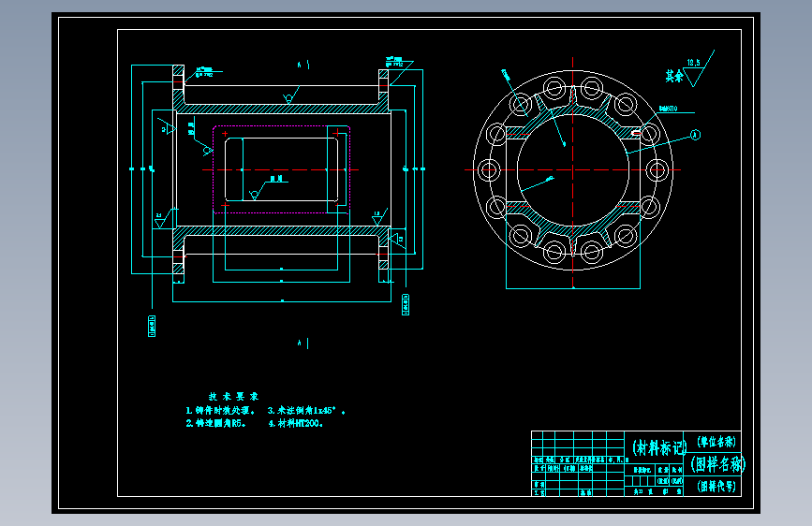Select note '3. 未注倒角1x45°。'

point(306,411)
